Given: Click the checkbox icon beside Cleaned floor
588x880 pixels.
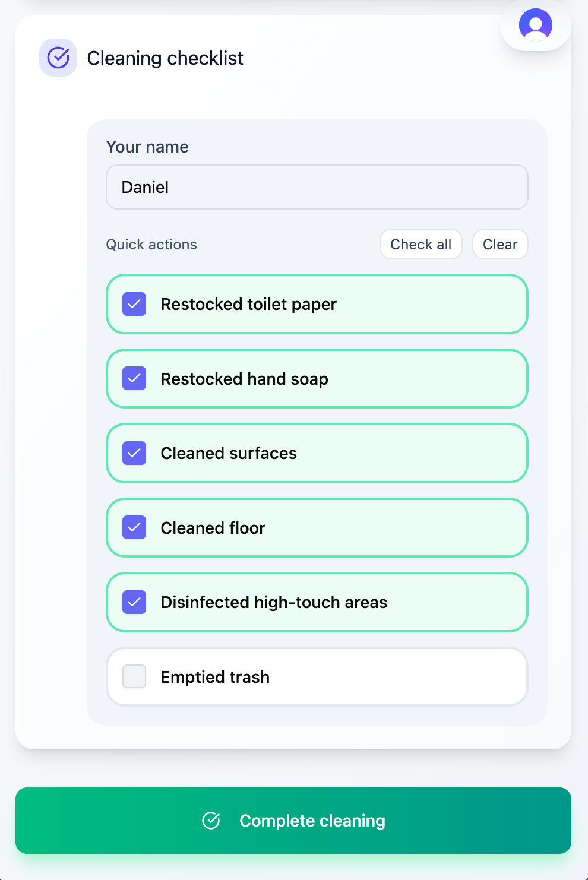Looking at the screenshot, I should pos(134,527).
